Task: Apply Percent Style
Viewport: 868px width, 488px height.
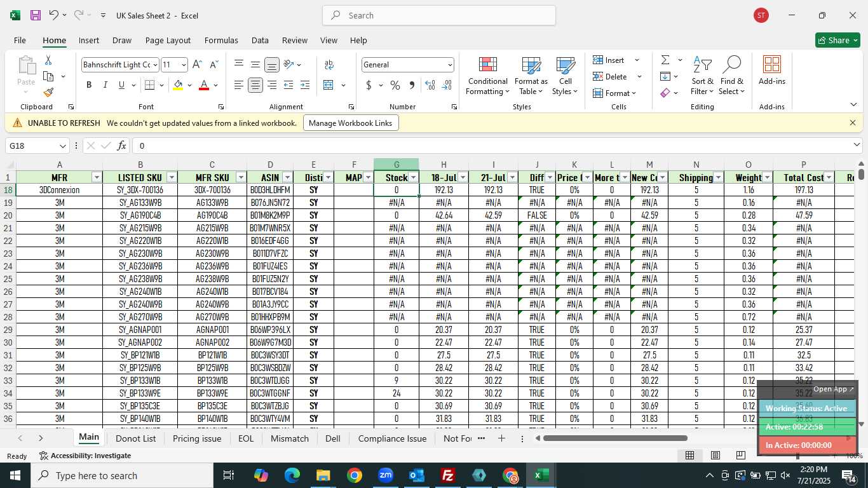Action: (x=395, y=85)
